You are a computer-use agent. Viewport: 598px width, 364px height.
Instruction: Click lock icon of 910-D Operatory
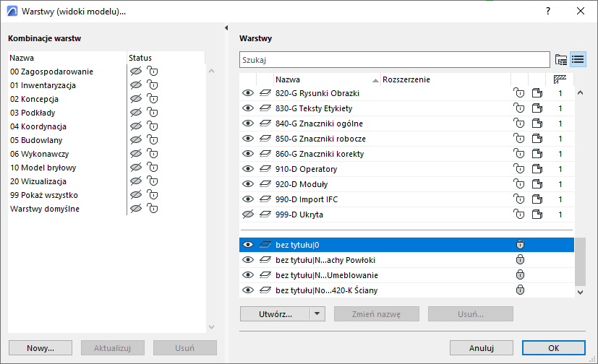(519, 169)
